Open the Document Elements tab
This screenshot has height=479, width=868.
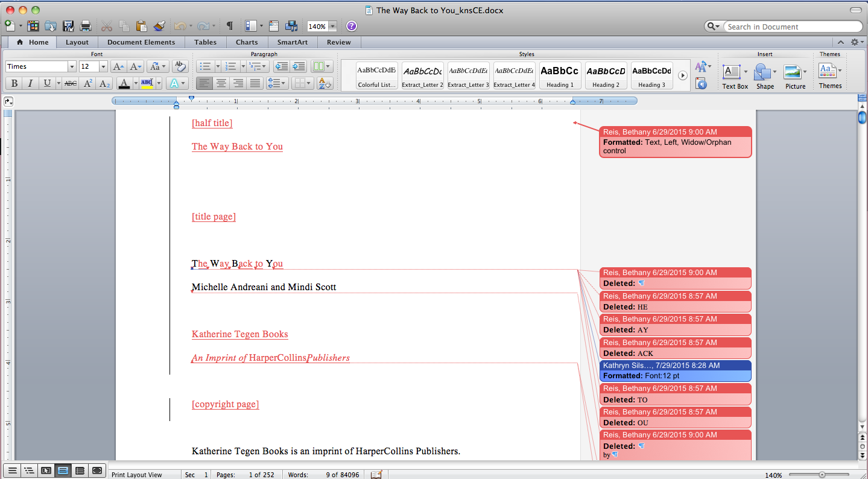coord(141,42)
